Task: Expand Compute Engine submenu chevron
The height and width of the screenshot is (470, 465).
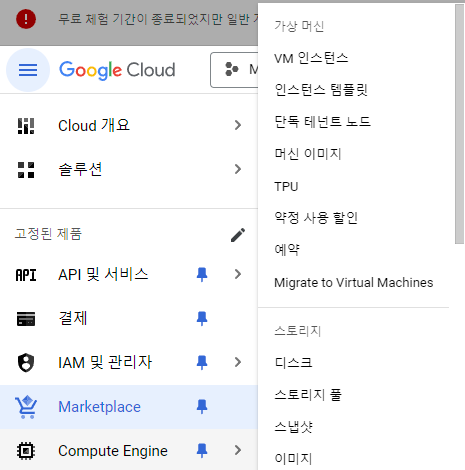Action: [x=238, y=450]
